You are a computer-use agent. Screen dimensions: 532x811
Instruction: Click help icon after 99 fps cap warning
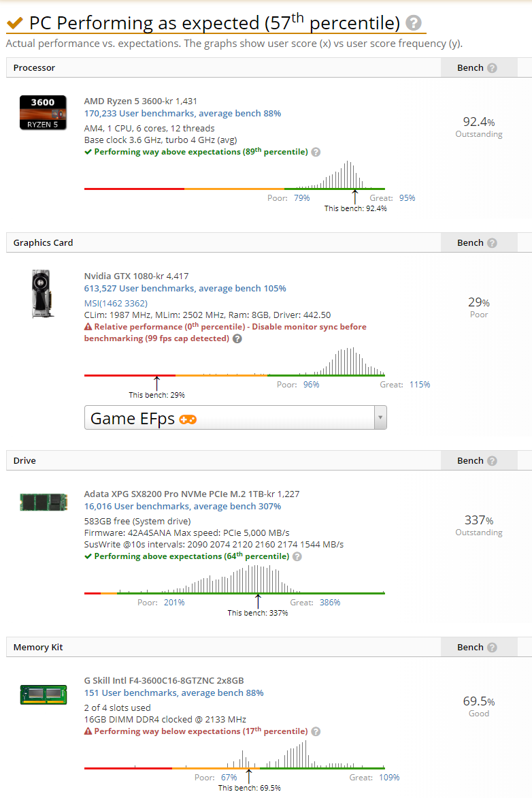tap(237, 339)
